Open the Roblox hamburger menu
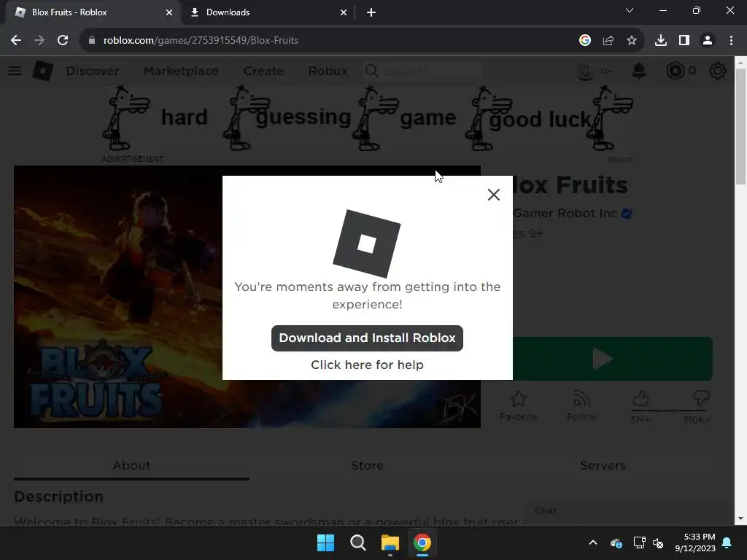Screen dimensions: 747x560 tap(15, 71)
